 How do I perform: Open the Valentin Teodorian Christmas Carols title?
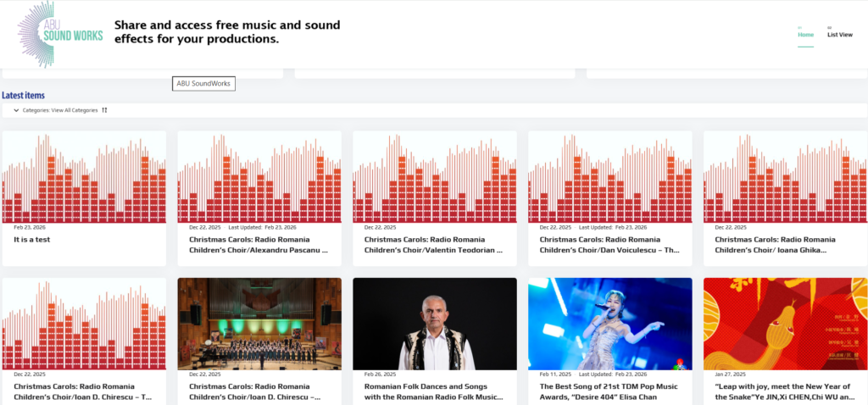coord(433,245)
